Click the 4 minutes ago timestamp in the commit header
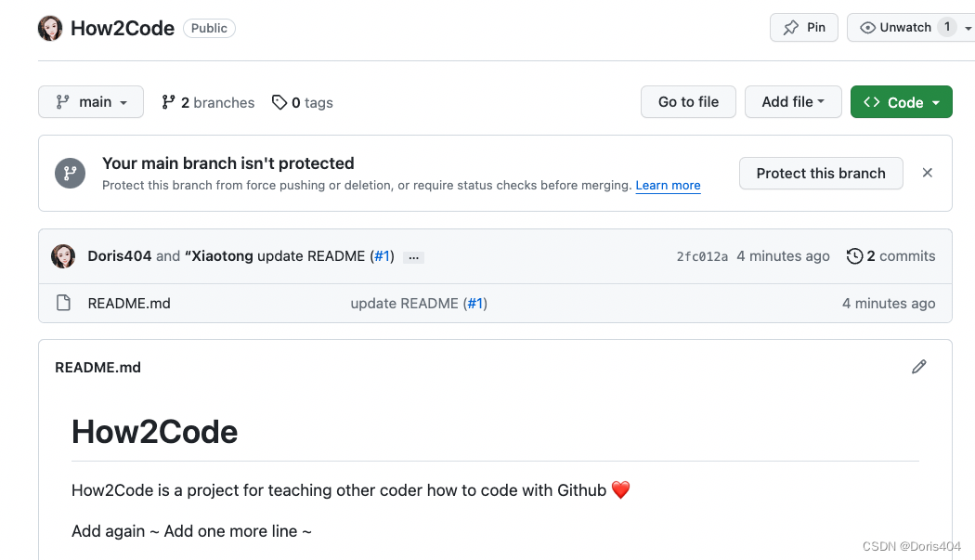 (x=783, y=256)
